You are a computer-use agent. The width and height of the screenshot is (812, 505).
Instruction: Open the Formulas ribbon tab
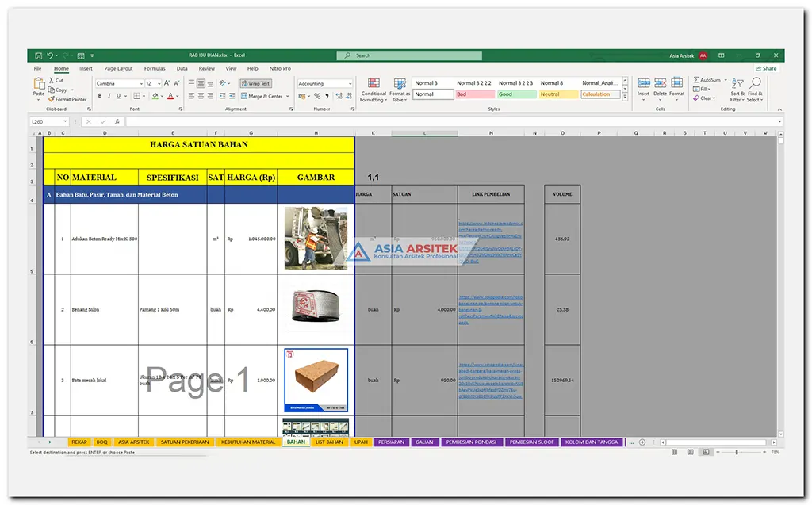coord(155,68)
